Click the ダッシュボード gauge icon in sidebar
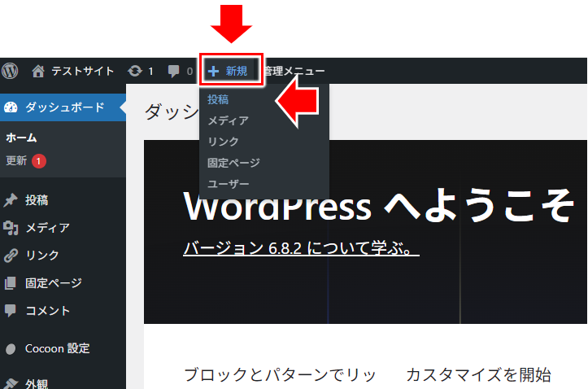 [x=11, y=107]
